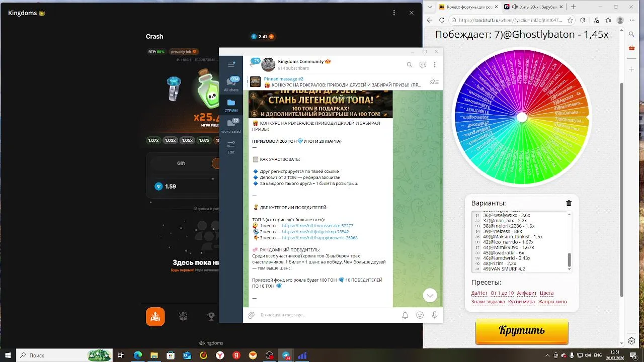Screen dimensions: 644x362
Task: Toggle silent broadcast bell icon
Action: point(405,315)
